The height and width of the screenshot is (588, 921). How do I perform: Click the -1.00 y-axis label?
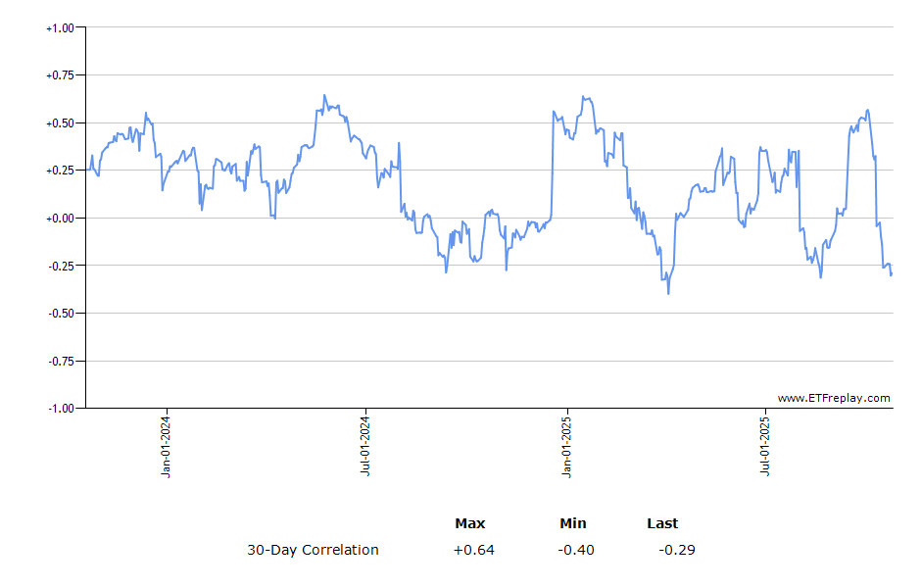61,409
